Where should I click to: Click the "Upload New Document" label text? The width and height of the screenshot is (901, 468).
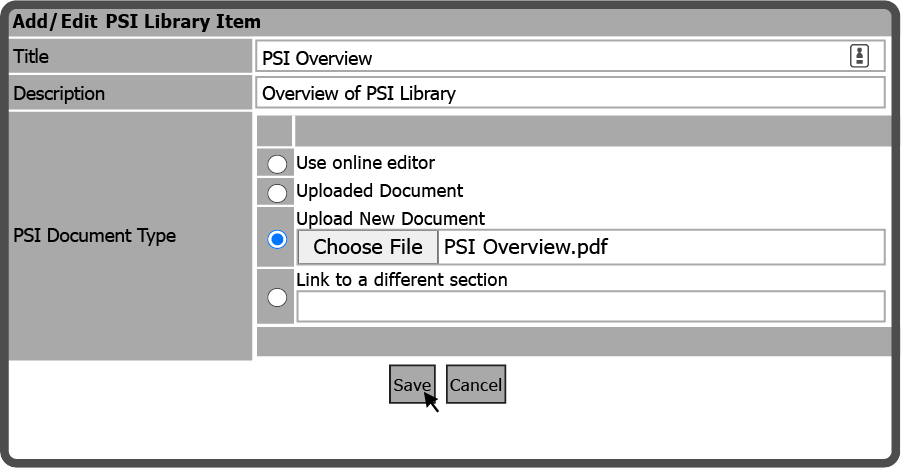point(390,219)
